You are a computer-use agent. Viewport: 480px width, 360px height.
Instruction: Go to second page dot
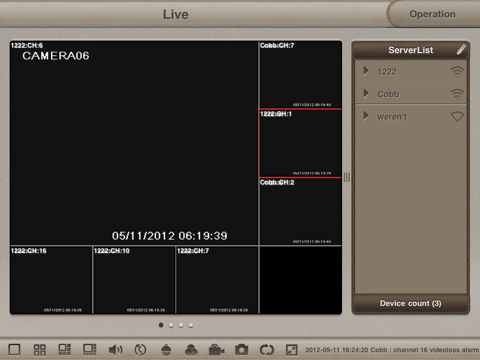(171, 325)
